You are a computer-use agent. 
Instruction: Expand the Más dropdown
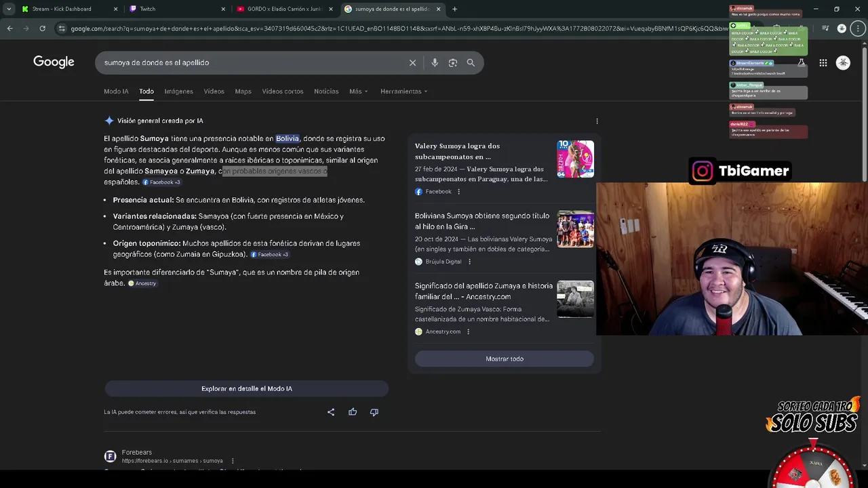pos(359,91)
